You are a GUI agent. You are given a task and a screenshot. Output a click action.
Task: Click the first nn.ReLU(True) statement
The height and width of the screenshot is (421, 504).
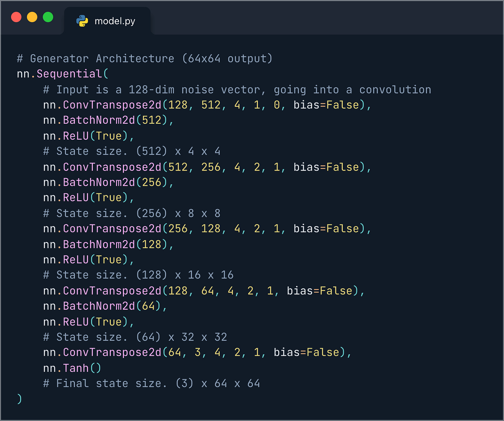[x=88, y=135]
